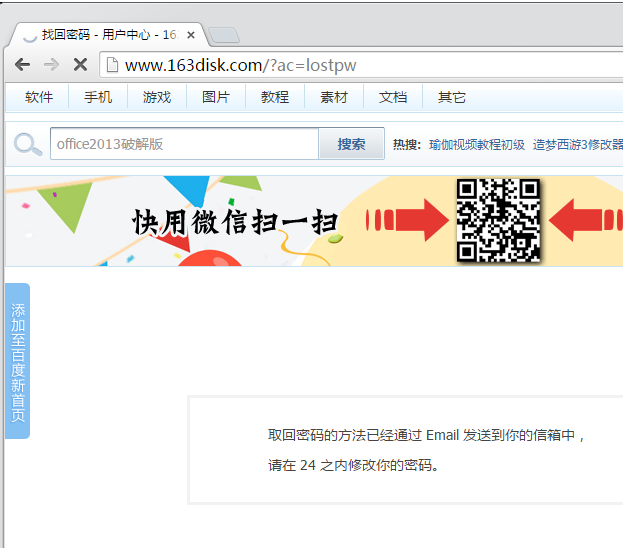Click the forward navigation arrow
This screenshot has width=640, height=548.
tap(51, 64)
